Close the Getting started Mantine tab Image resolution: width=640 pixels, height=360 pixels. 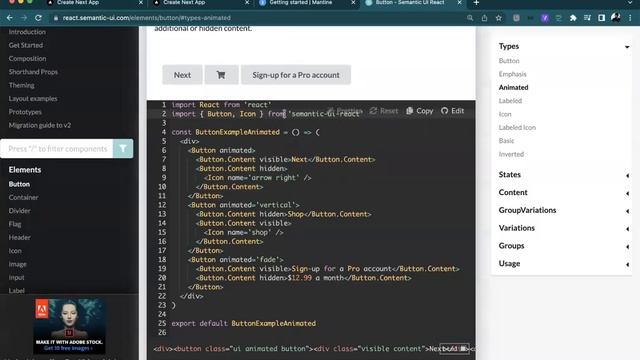pos(353,3)
